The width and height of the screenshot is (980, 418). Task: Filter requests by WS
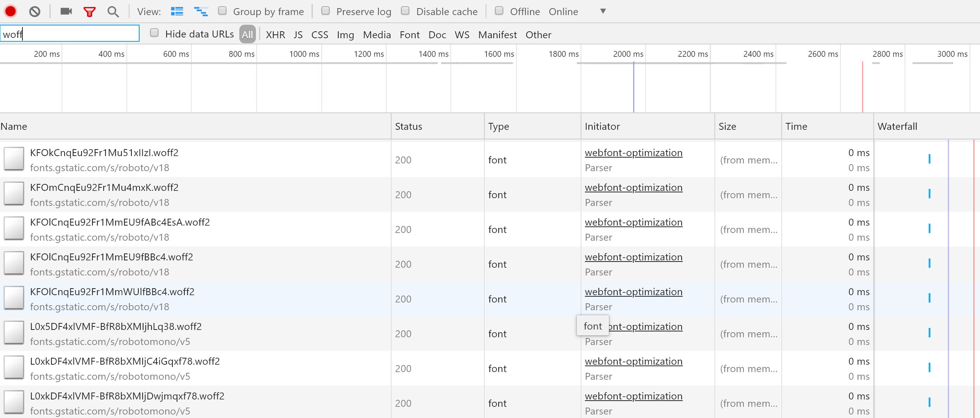coord(462,35)
